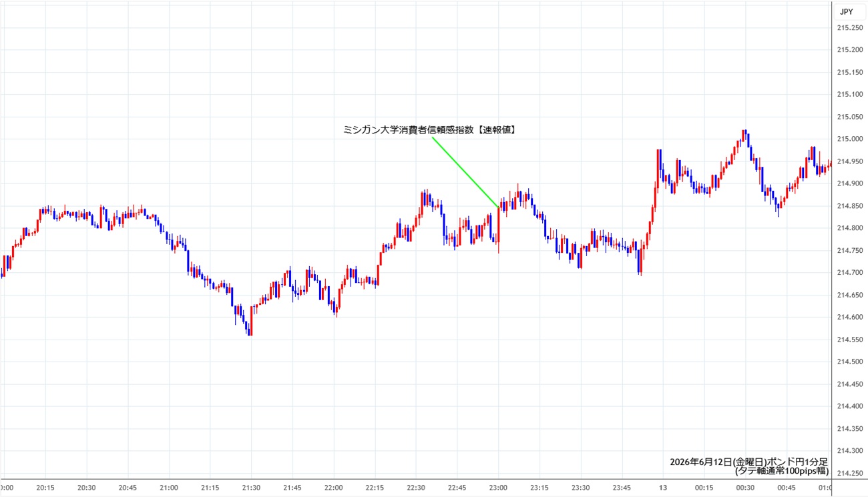Click the 21:45 time axis label

click(x=292, y=488)
